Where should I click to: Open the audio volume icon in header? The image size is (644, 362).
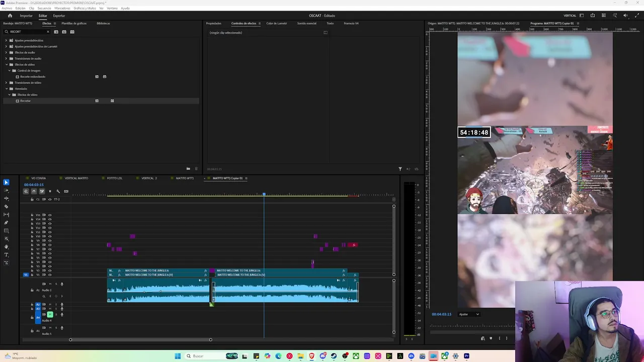[x=625, y=16]
